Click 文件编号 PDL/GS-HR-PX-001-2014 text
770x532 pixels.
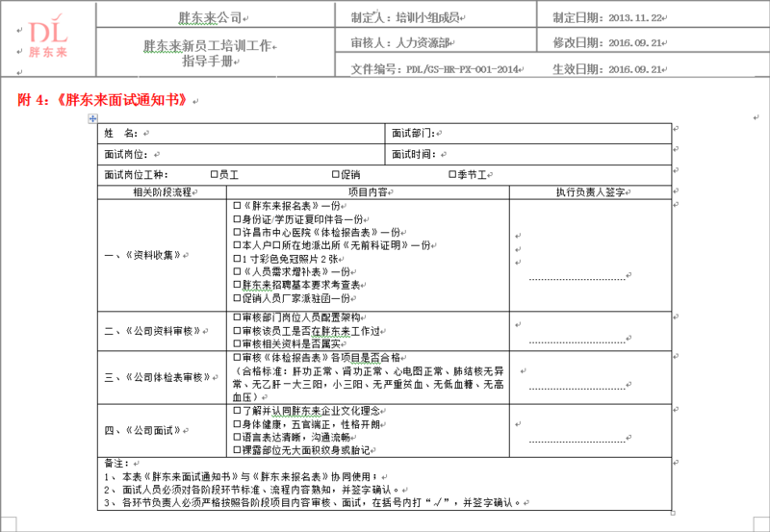click(434, 69)
